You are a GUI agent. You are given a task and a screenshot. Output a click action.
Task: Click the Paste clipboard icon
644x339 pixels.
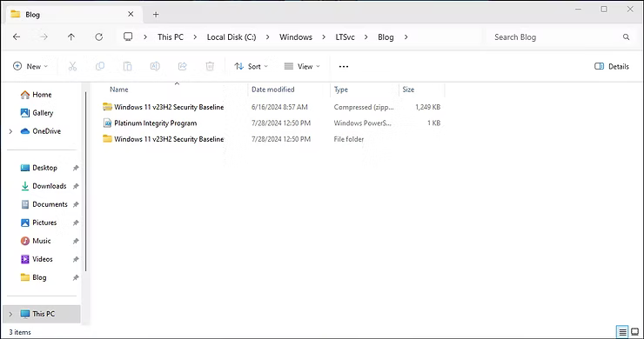pos(127,66)
